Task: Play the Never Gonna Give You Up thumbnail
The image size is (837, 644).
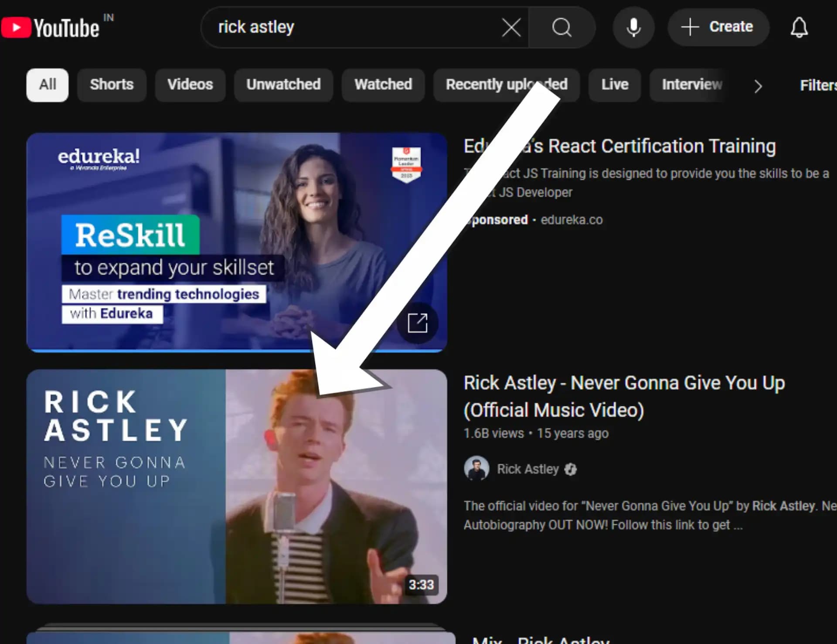Action: [x=237, y=487]
